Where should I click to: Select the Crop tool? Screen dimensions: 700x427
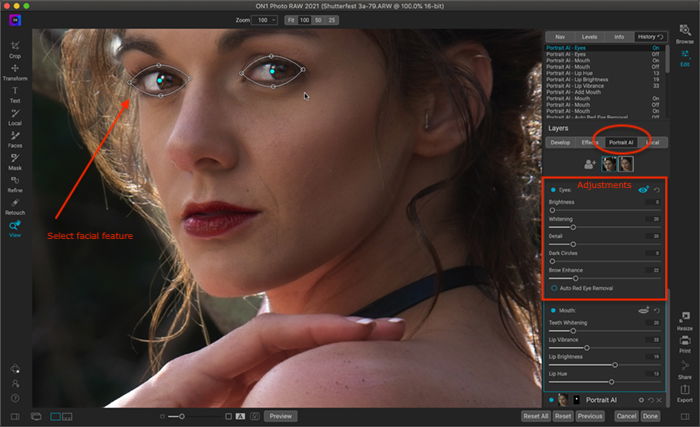[15, 49]
